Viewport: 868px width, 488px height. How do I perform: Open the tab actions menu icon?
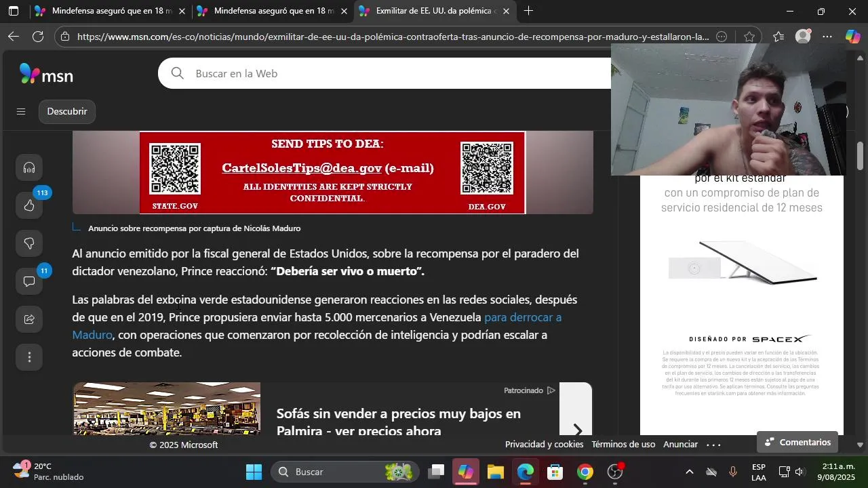point(14,12)
